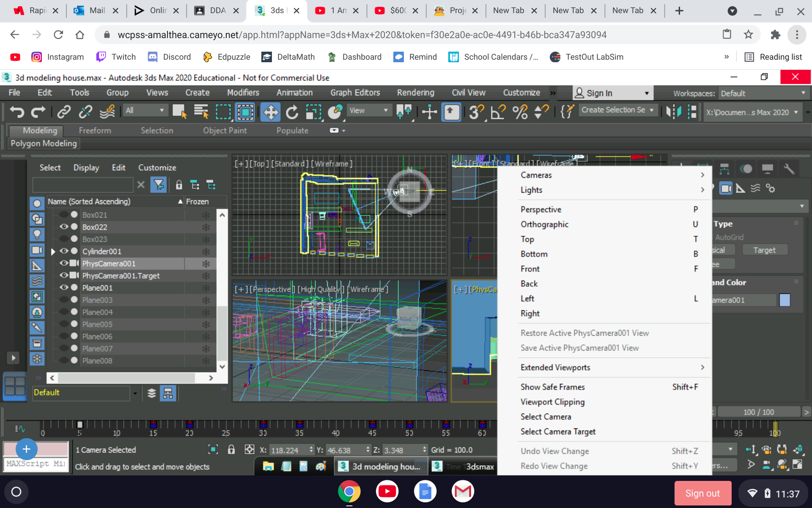Toggle Window/Crossing selection icon
The image size is (812, 508).
(x=245, y=112)
